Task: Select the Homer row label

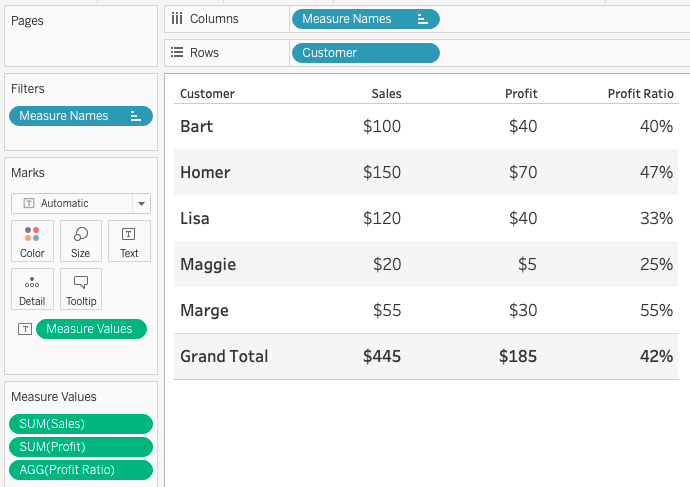Action: coord(205,172)
